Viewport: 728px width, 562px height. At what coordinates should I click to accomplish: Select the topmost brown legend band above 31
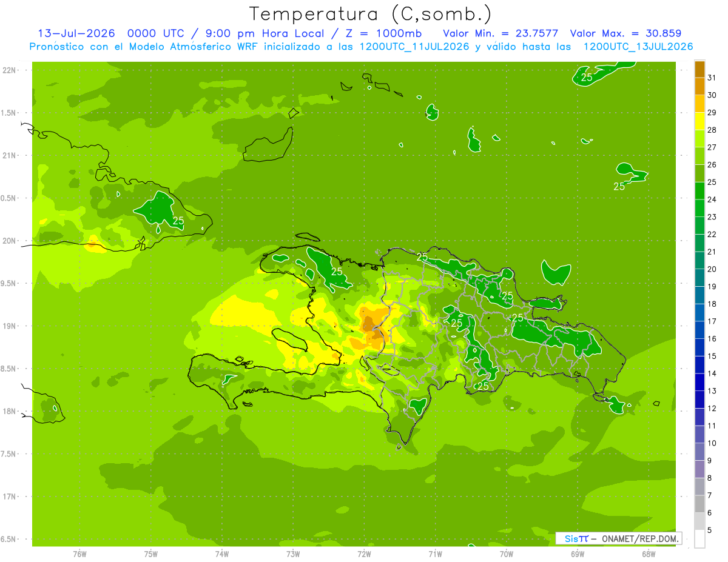(699, 69)
